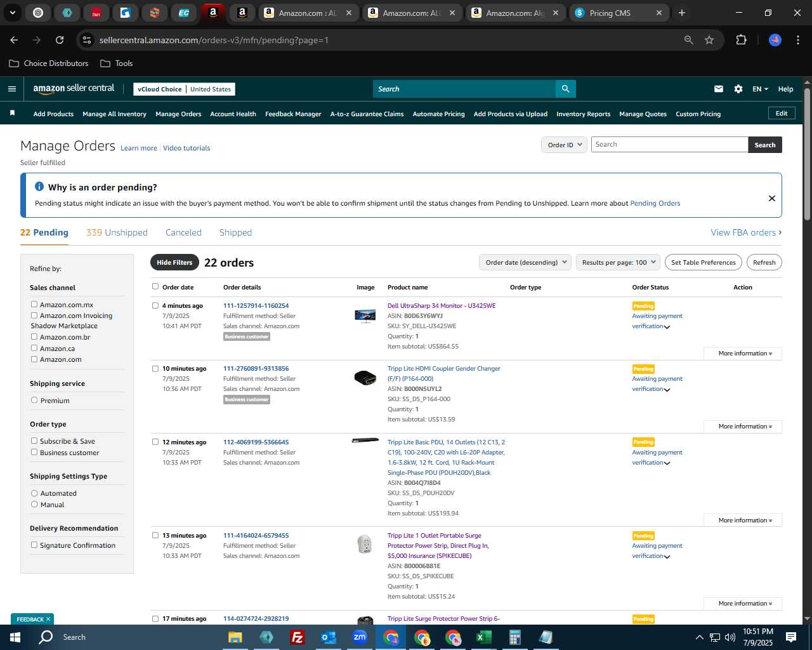Select the Automated shipping settings radio
The width and height of the screenshot is (812, 650).
pyautogui.click(x=34, y=493)
